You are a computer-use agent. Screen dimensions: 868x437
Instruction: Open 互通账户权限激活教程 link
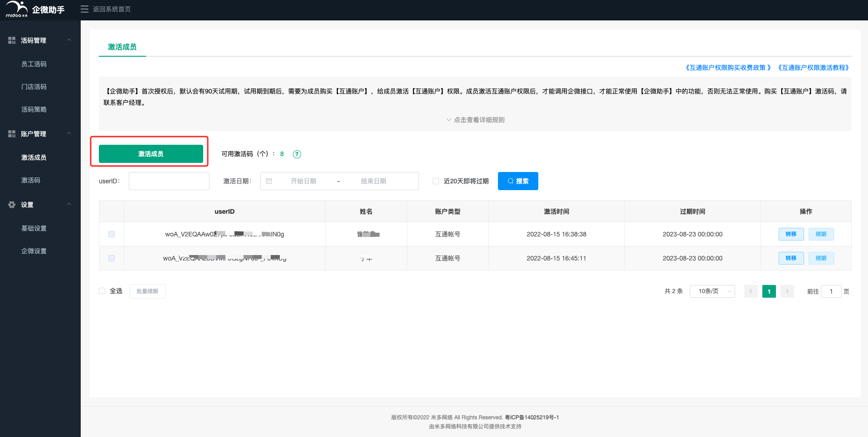tap(814, 68)
